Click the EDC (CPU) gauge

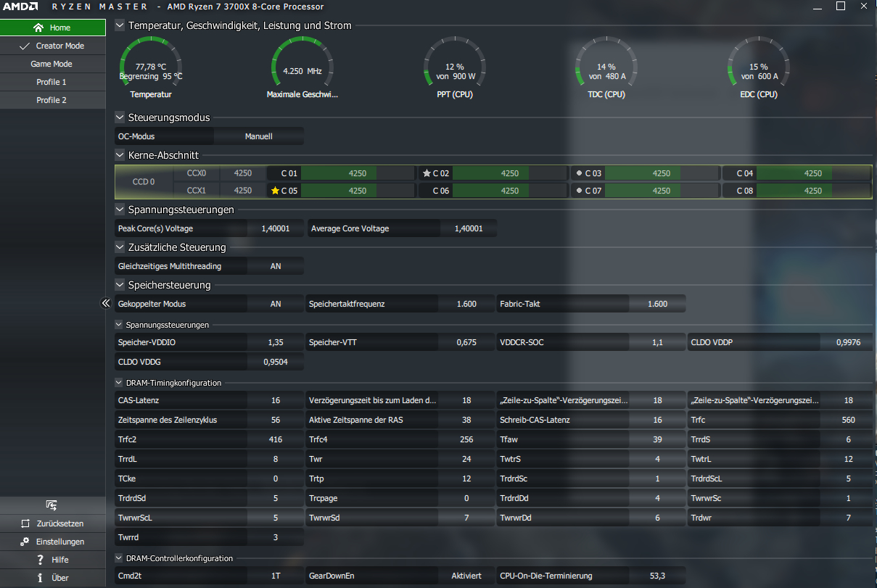[x=758, y=69]
